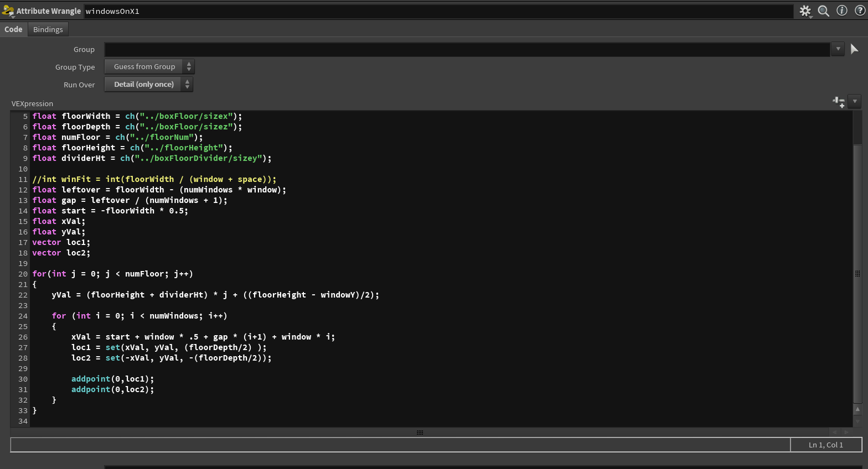
Task: Click the vertical scrollbar of code editor
Action: [x=857, y=274]
